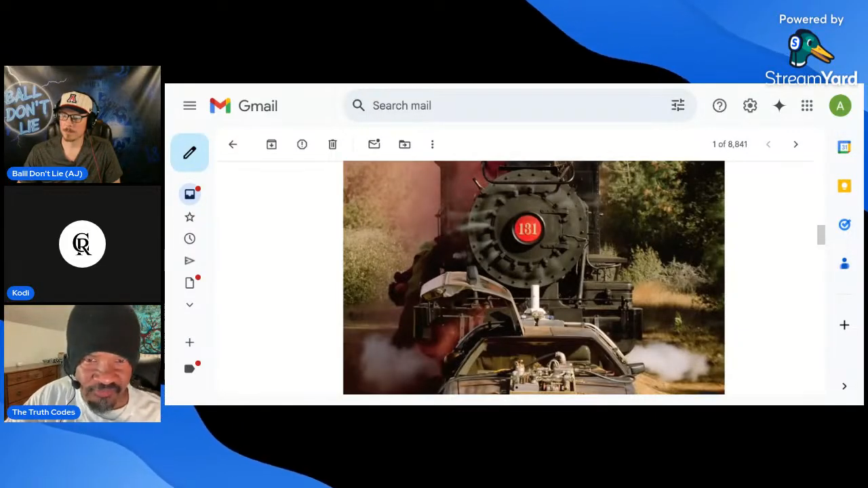Image resolution: width=868 pixels, height=488 pixels.
Task: Open Google Tasks side panel
Action: click(844, 224)
